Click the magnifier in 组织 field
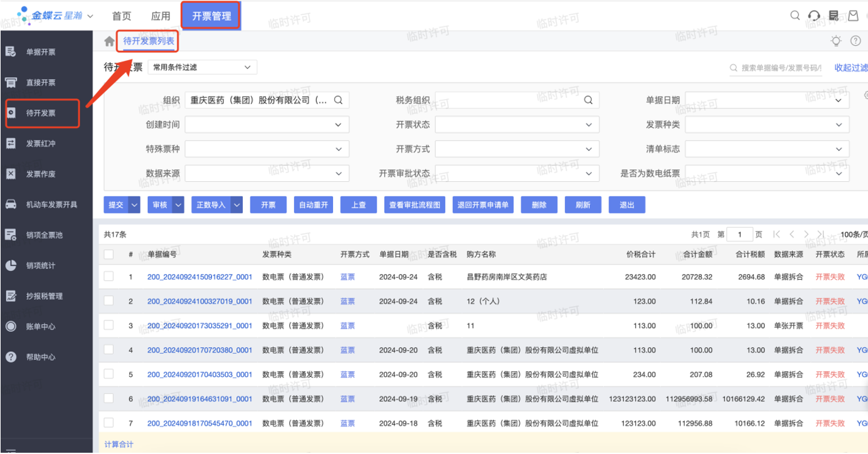 (x=338, y=100)
